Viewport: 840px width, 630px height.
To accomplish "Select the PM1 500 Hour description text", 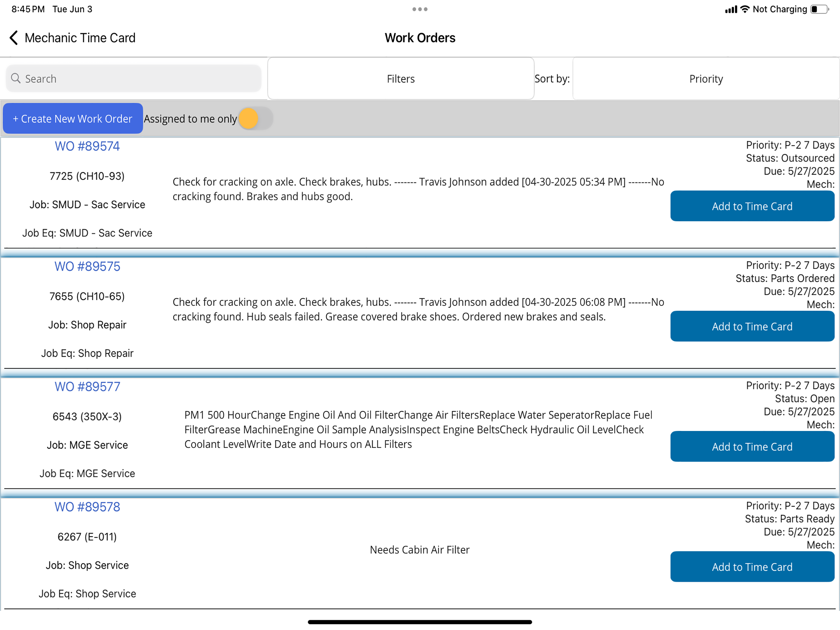I will pyautogui.click(x=418, y=429).
